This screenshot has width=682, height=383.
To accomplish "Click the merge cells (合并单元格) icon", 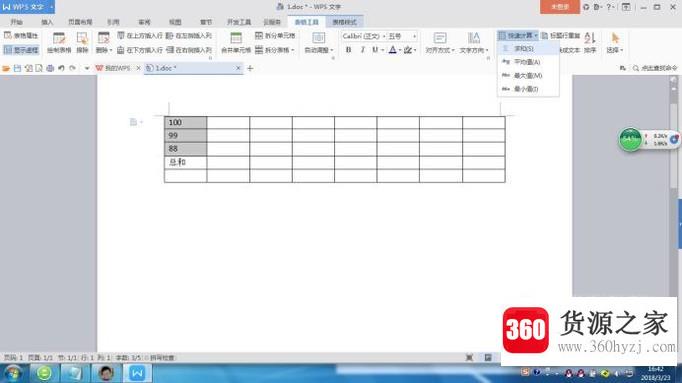I will click(x=236, y=38).
